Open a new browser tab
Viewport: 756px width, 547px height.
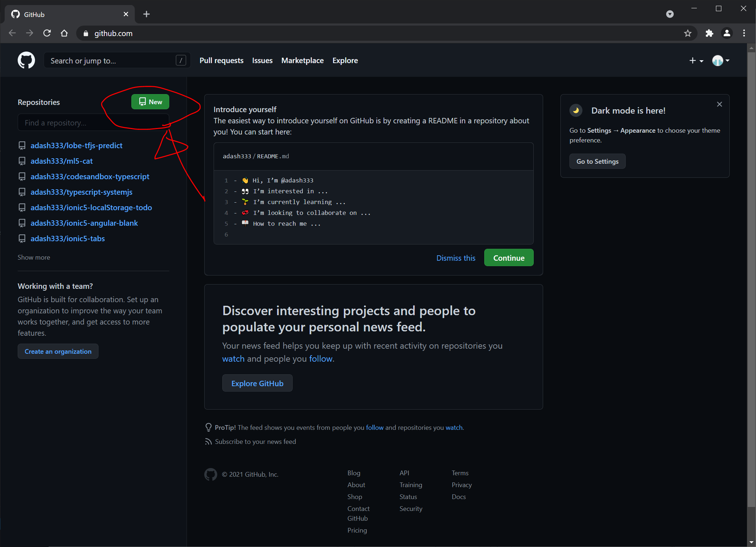(147, 14)
